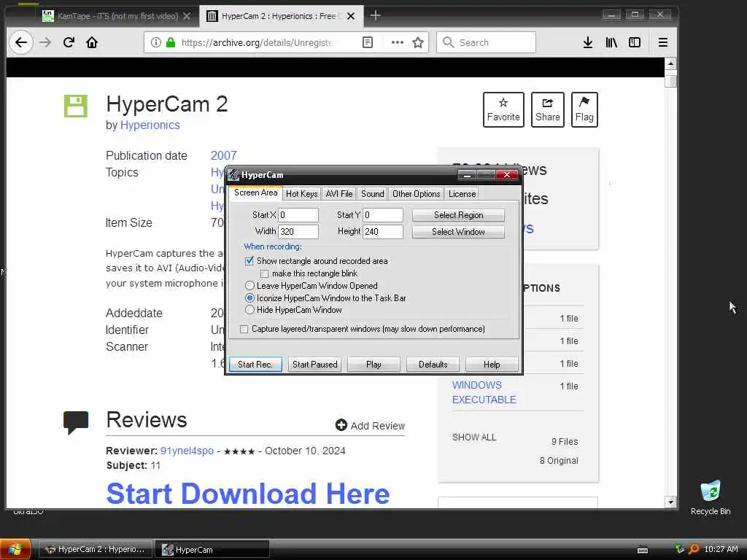This screenshot has height=560, width=747.
Task: Open the Other Options tab
Action: point(416,194)
